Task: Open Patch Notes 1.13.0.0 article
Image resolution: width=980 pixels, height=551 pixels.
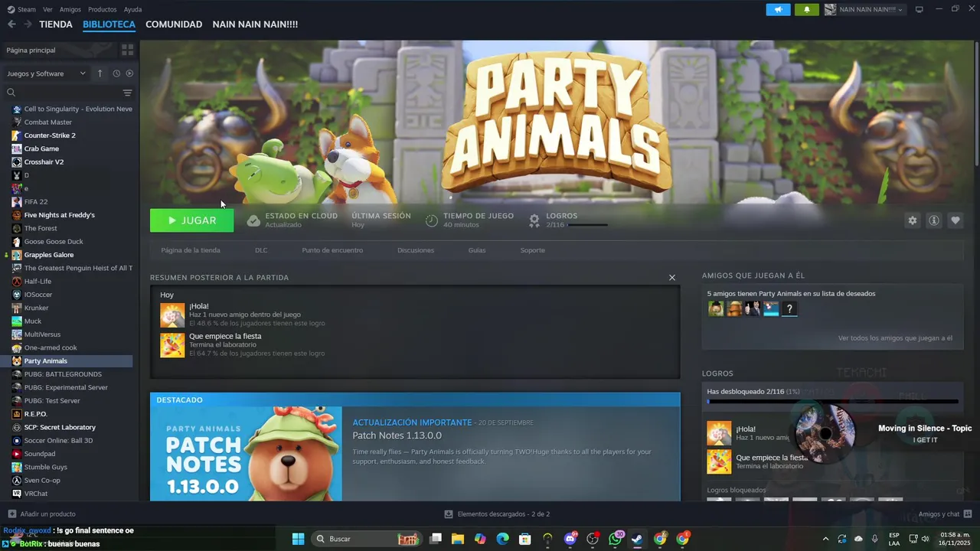Action: 397,435
